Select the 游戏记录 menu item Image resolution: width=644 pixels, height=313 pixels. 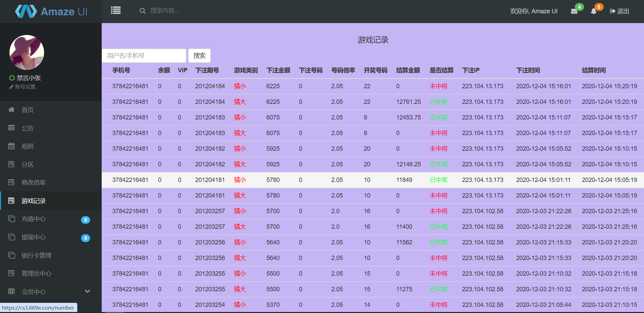(51, 201)
